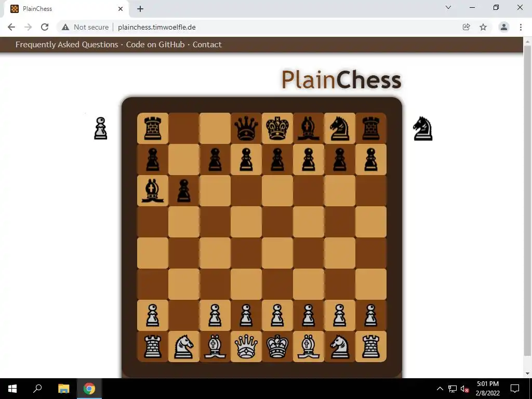Select the white rook on h1
The width and height of the screenshot is (532, 399).
tap(371, 347)
